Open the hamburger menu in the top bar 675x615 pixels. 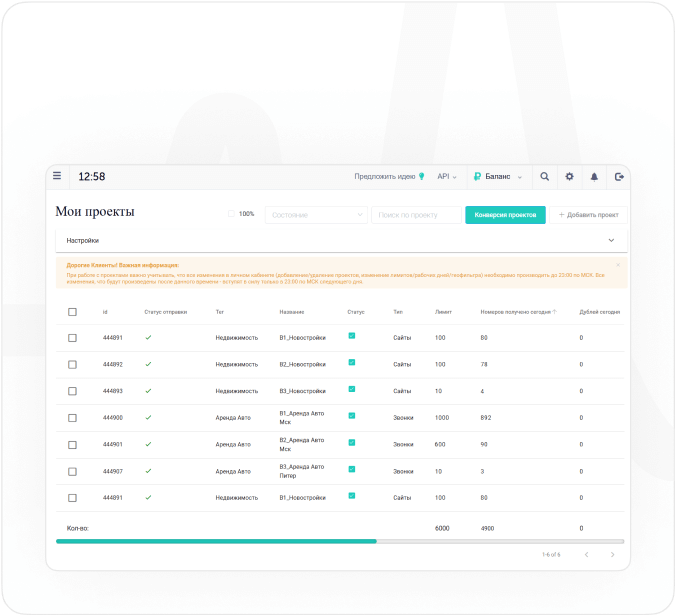[57, 176]
